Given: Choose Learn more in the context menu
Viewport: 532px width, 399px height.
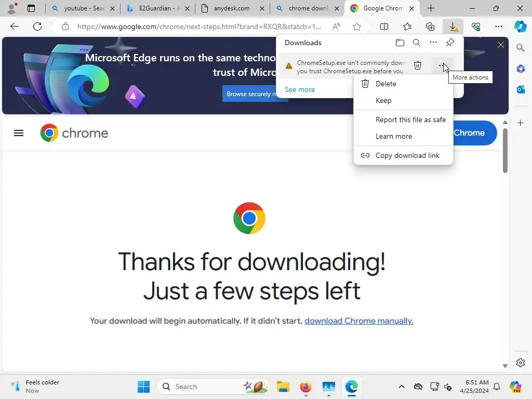Looking at the screenshot, I should (x=403, y=137).
